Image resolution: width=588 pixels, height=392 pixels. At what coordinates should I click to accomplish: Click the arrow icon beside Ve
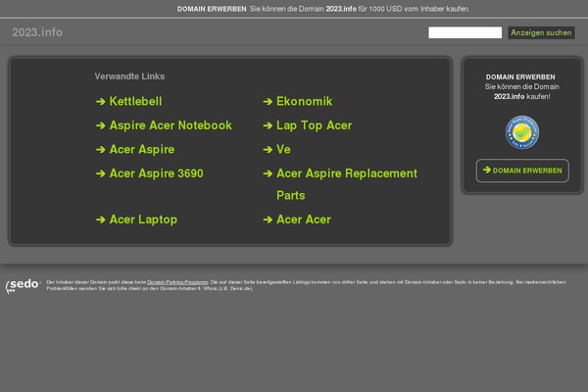268,150
